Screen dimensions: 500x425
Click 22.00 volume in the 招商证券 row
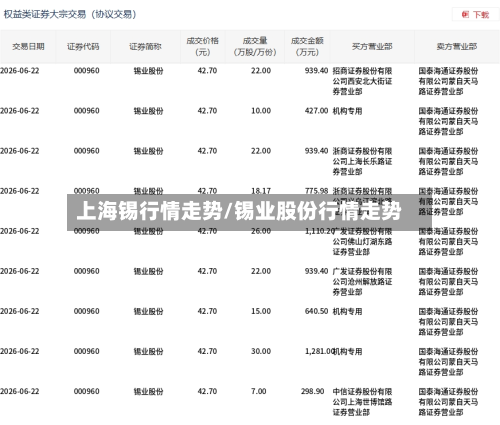(x=261, y=71)
